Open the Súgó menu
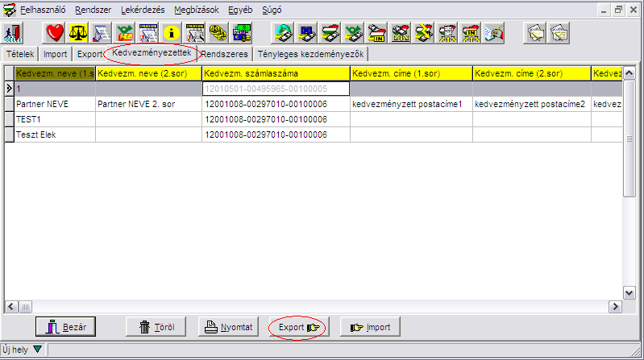 tap(272, 10)
